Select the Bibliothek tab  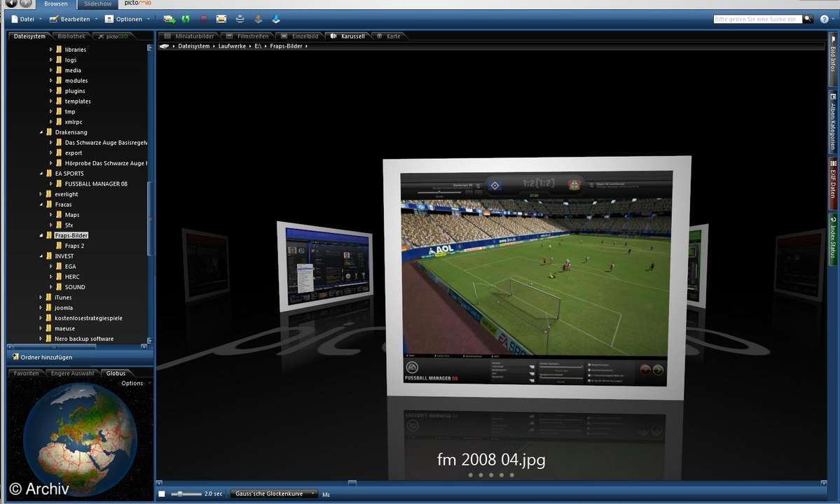[71, 36]
